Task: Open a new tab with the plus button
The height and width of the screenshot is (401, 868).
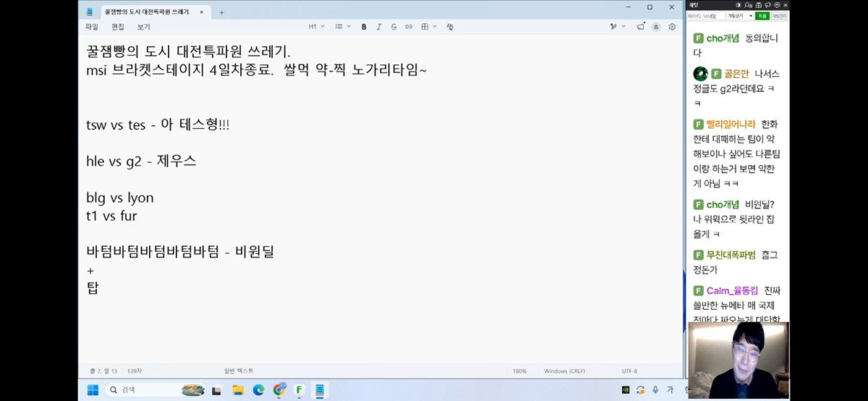Action: (x=221, y=12)
